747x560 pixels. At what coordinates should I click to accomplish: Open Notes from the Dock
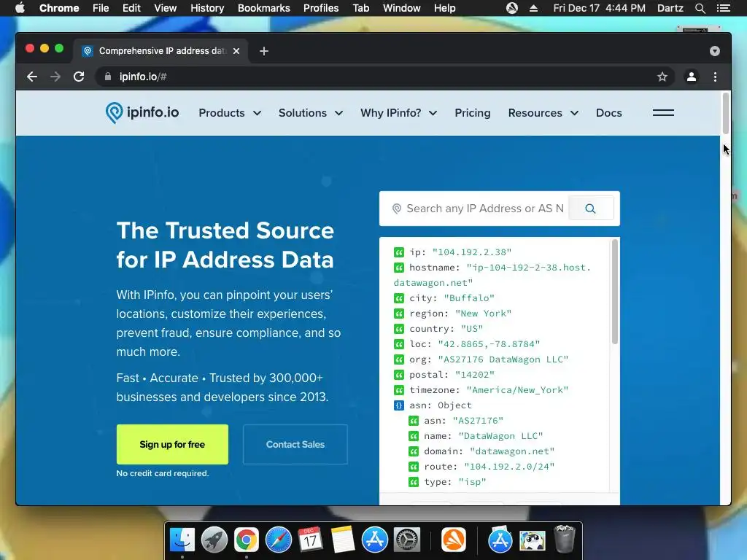tap(343, 540)
